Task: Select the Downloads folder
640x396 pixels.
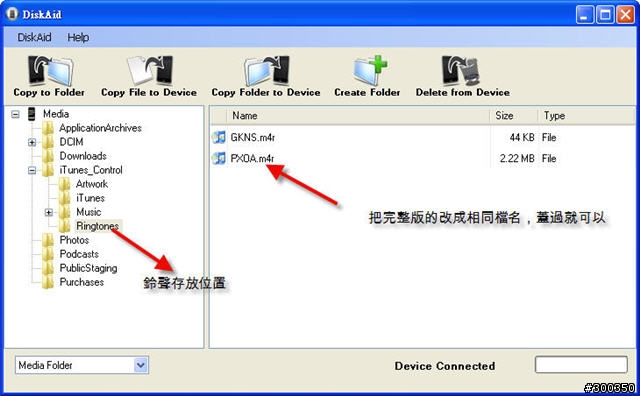Action: click(x=83, y=156)
